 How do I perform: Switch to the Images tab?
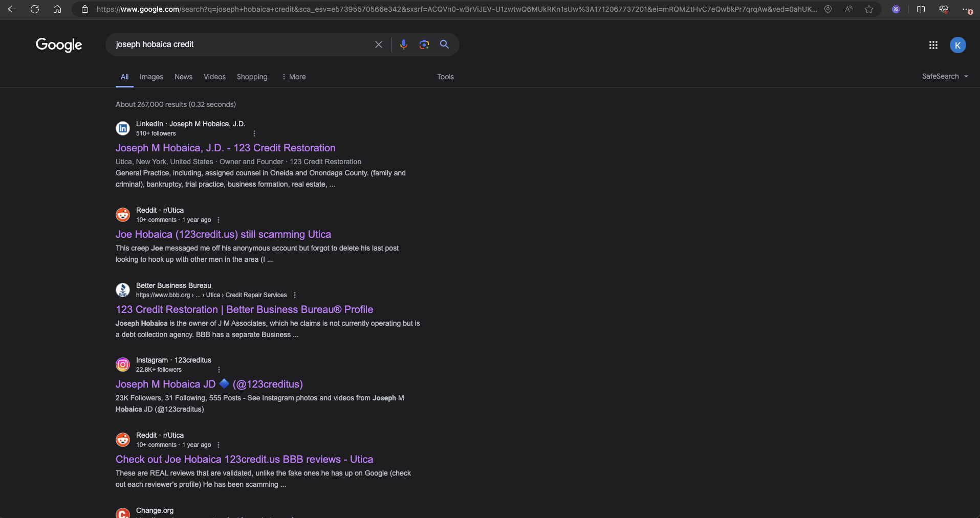(x=151, y=77)
